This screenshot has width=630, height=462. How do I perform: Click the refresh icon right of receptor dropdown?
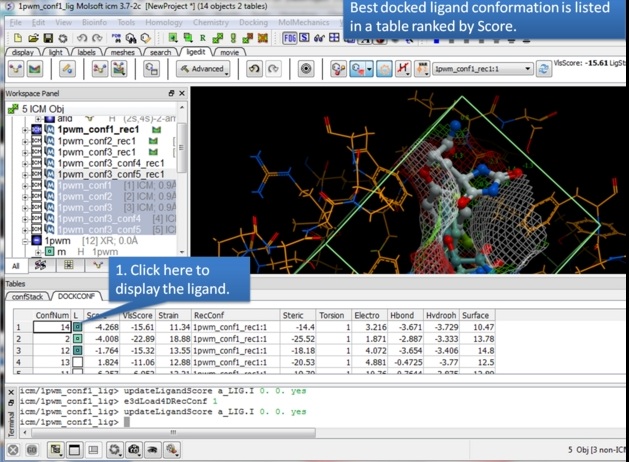[542, 70]
